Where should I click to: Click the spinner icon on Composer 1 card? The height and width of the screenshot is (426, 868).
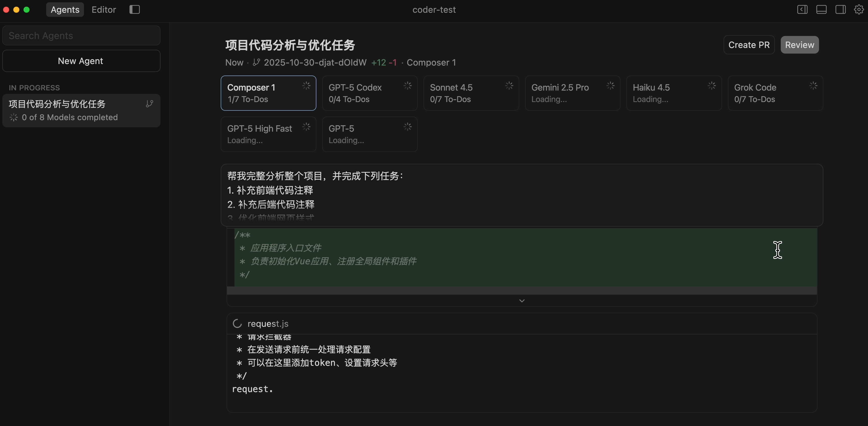point(306,85)
